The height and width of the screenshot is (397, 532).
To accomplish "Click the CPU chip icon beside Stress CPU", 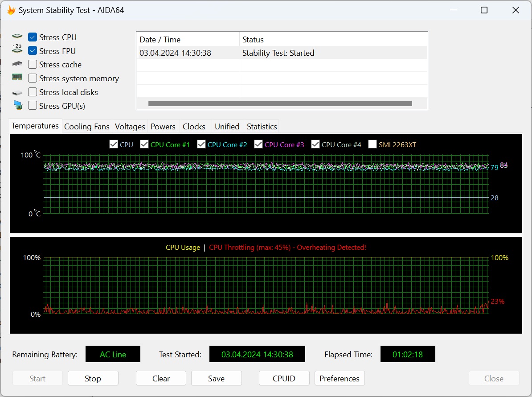I will point(17,37).
